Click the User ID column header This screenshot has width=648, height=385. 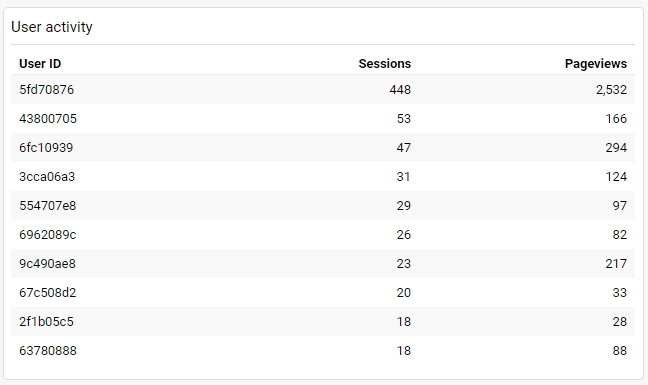tap(40, 64)
